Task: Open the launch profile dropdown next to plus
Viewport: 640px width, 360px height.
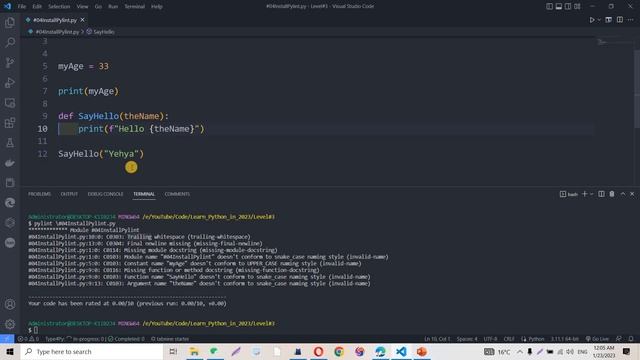Action: (x=591, y=194)
